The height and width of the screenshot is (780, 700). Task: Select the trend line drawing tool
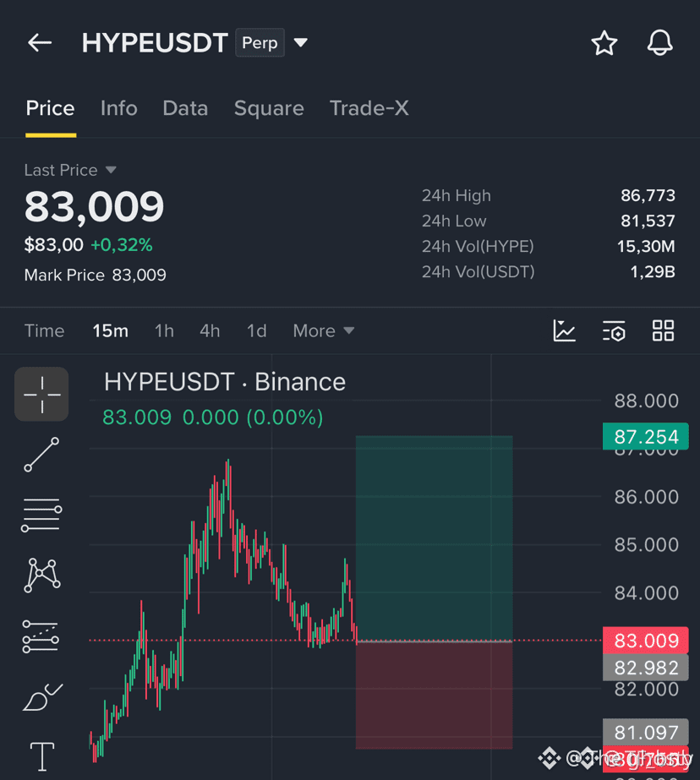point(41,455)
